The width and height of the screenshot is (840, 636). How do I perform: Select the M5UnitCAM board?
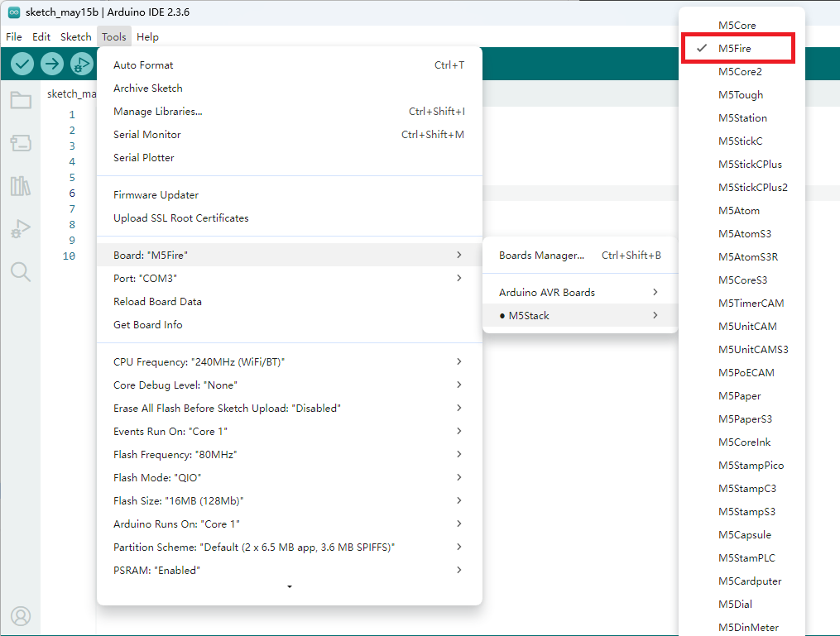(742, 327)
